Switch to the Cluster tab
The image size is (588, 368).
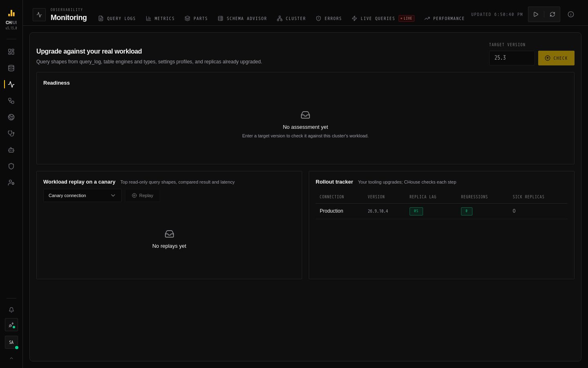pyautogui.click(x=291, y=18)
